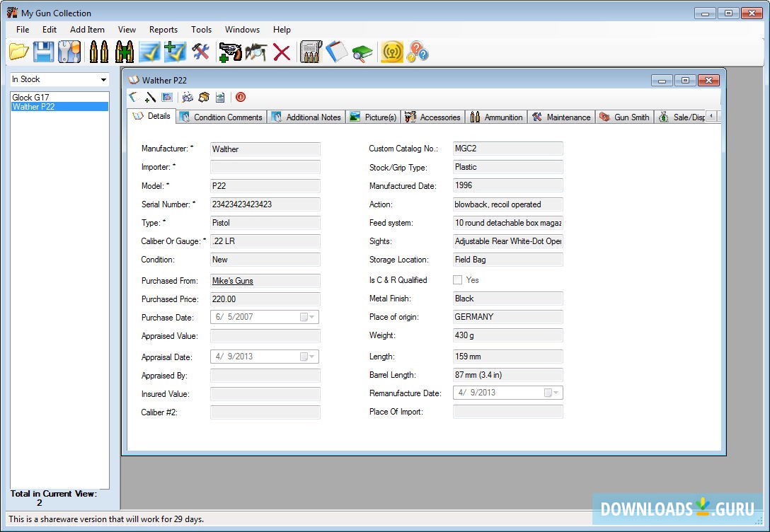
Task: Tick the Is C & R Qualified checkbox
Action: coord(457,279)
